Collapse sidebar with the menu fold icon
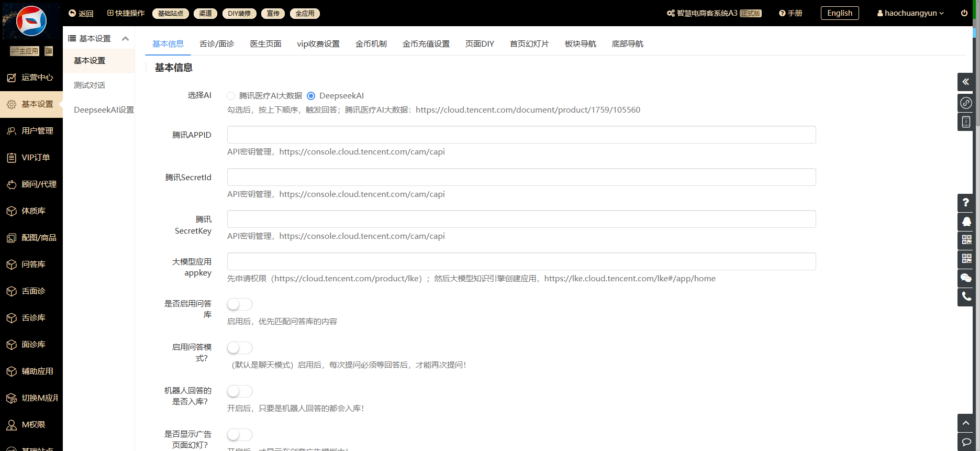 [49, 51]
